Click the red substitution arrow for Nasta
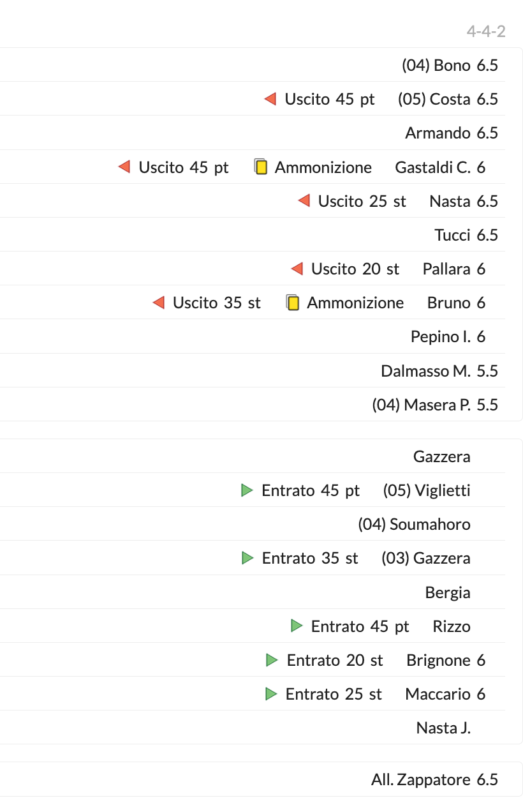The image size is (523, 812). tap(304, 201)
